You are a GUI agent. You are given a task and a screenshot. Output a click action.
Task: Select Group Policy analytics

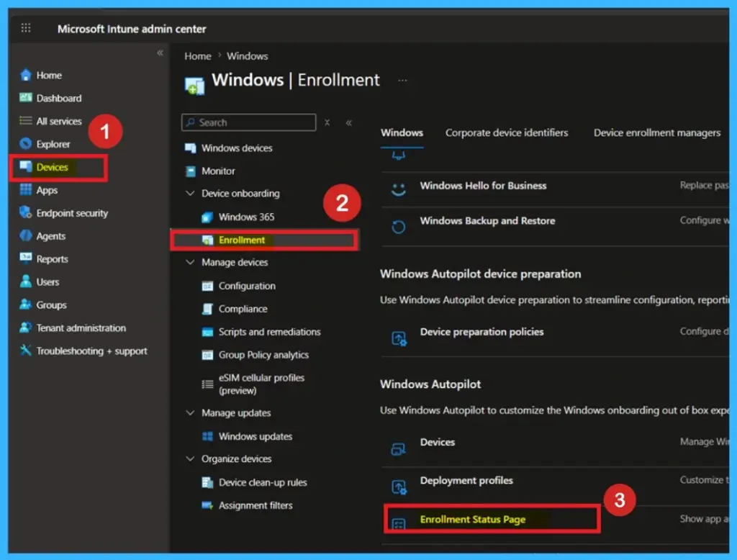point(263,355)
